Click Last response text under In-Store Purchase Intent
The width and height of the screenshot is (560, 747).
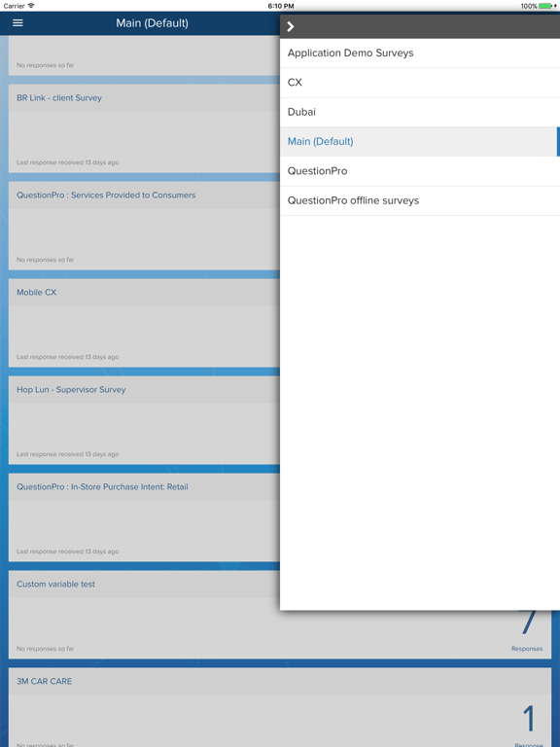(x=68, y=551)
